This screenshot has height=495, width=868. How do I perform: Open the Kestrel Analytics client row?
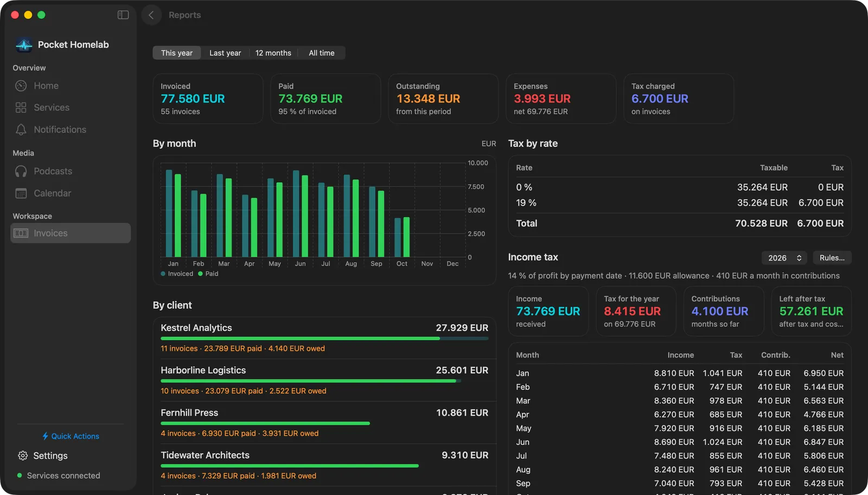324,338
